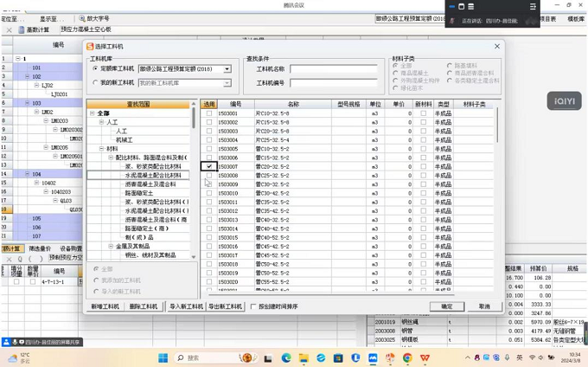This screenshot has height=367, width=588.
Task: Click the 导入新工料机 button
Action: click(187, 306)
